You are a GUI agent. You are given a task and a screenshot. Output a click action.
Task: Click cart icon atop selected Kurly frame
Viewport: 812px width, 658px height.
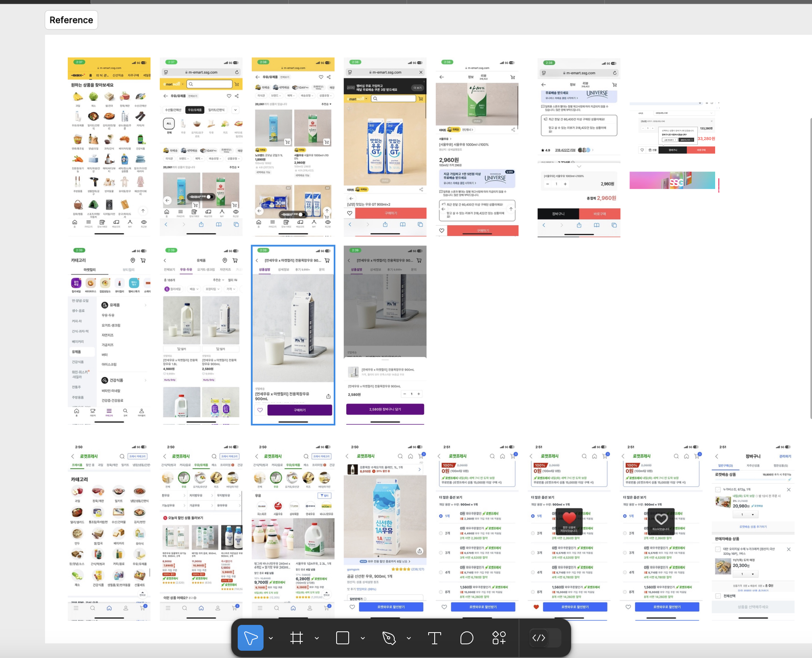[x=327, y=260]
